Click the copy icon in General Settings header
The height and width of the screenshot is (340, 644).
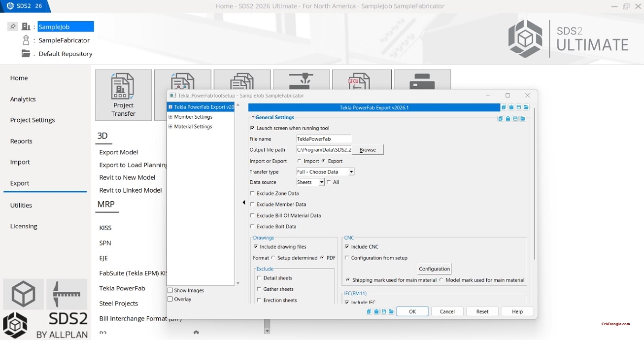tap(500, 119)
